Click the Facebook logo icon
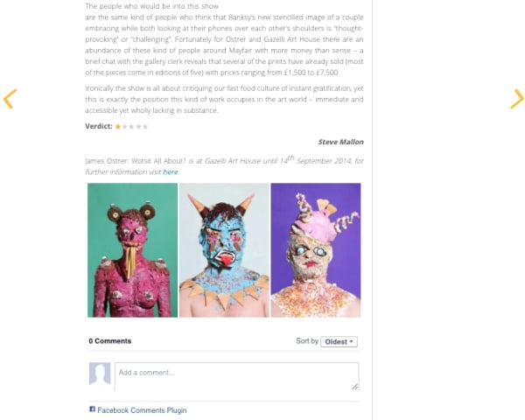This screenshot has height=420, width=525. pos(93,409)
